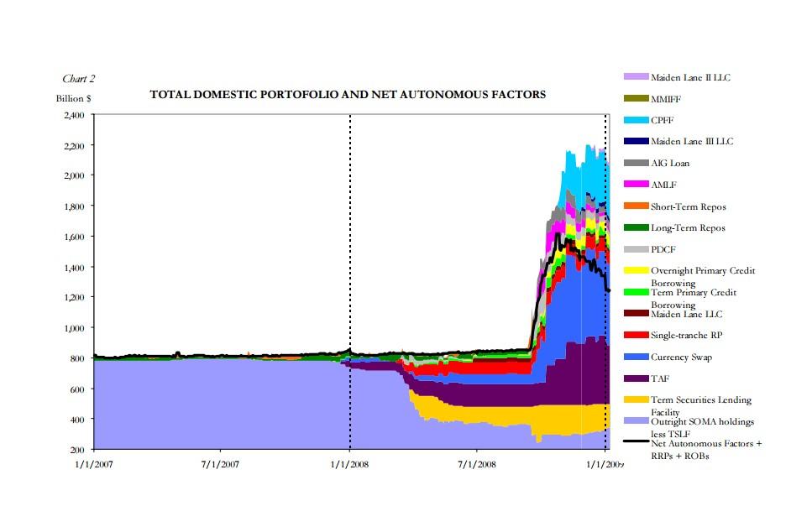The height and width of the screenshot is (527, 812).
Task: Select the "AIG Loan" legend label
Action: tap(670, 163)
